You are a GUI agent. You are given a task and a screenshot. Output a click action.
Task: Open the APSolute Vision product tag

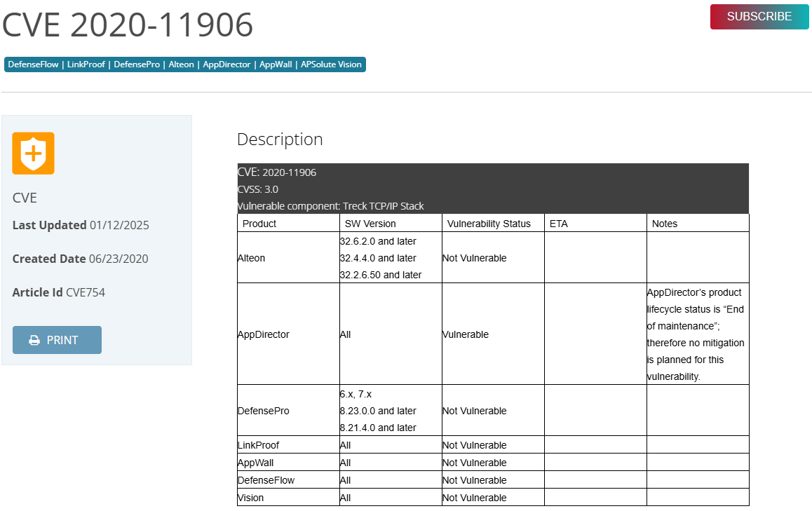pos(331,64)
